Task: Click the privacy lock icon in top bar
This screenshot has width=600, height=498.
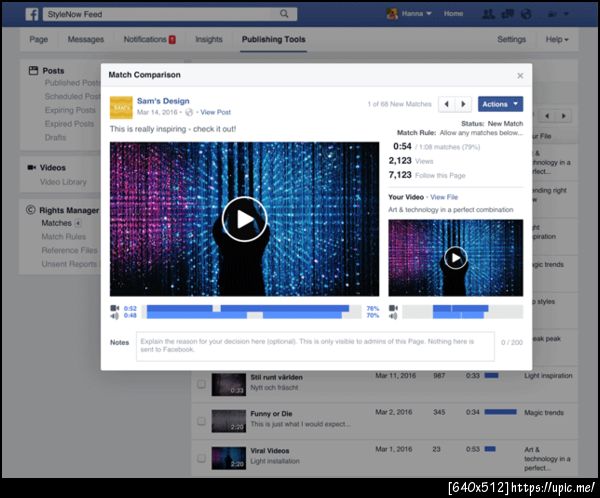Action: tap(552, 14)
